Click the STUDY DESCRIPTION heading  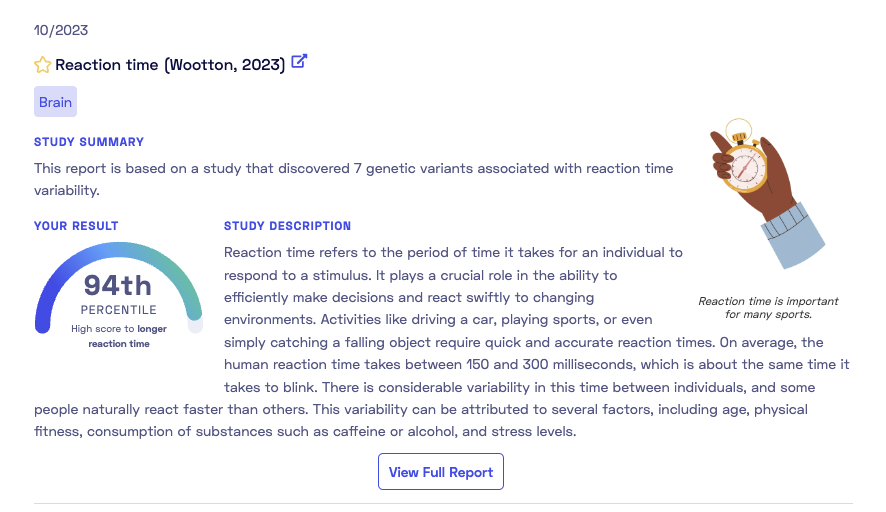pos(287,226)
